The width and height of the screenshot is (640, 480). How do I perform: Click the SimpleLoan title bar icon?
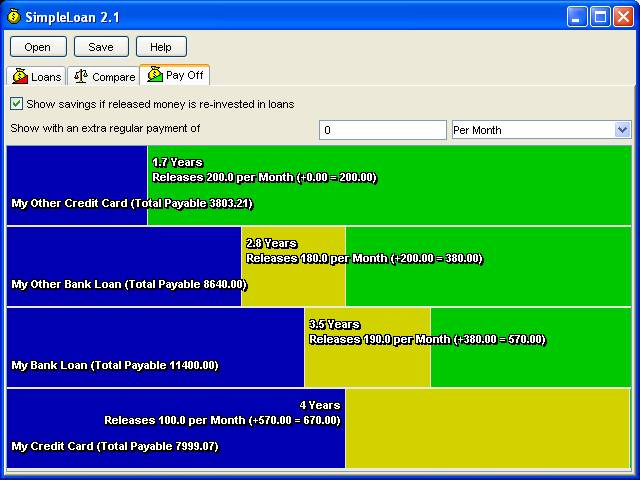pos(12,15)
